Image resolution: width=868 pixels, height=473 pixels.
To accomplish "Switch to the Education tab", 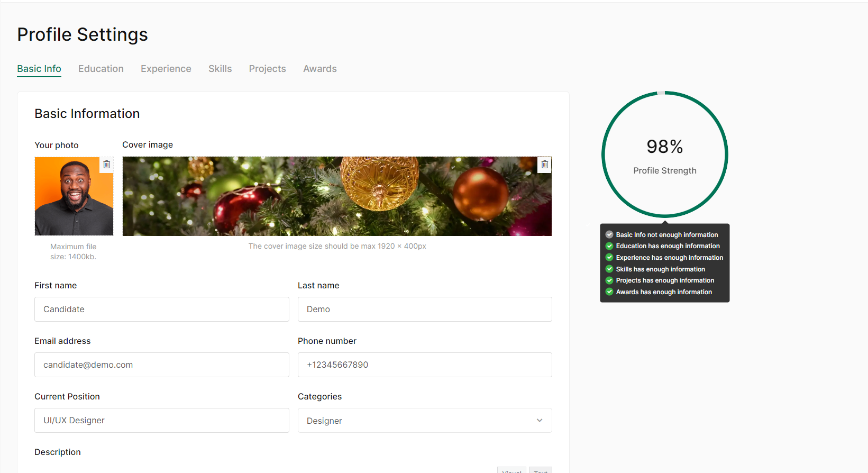I will pos(100,69).
